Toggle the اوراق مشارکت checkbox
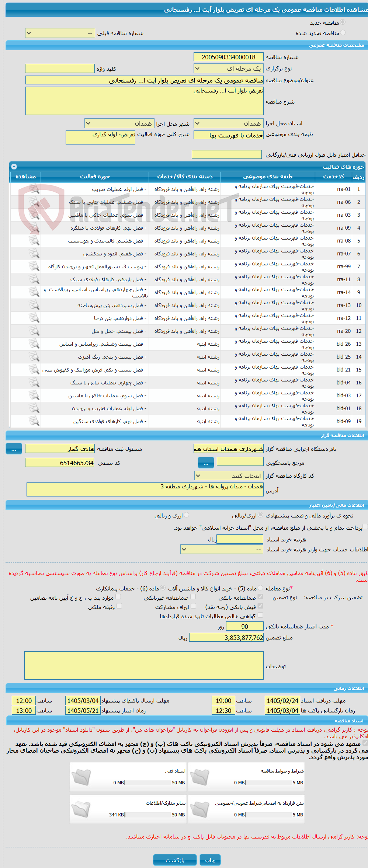 tap(193, 606)
